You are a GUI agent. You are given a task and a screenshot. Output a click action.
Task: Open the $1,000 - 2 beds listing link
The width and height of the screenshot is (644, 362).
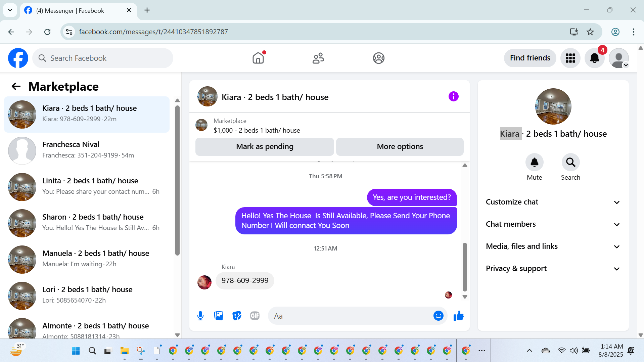click(257, 130)
